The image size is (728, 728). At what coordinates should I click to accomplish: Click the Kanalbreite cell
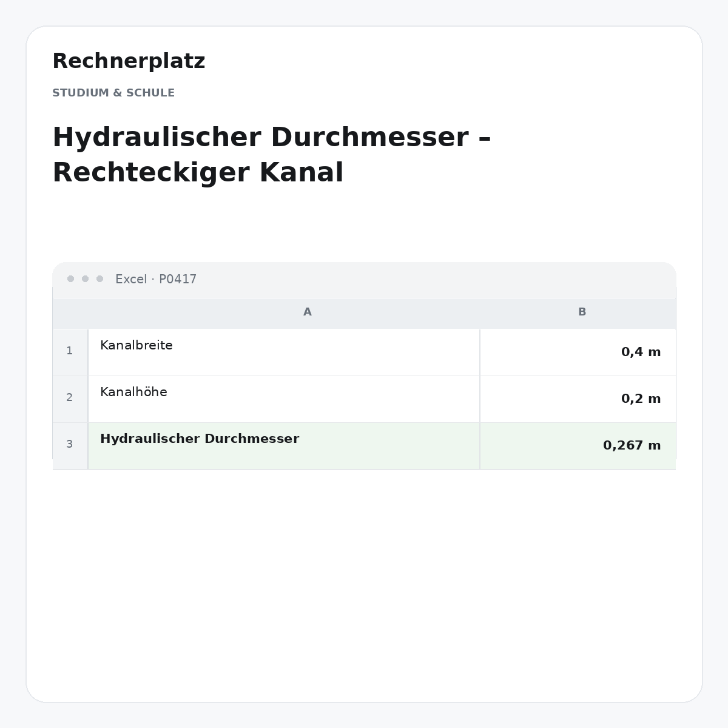pyautogui.click(x=284, y=352)
